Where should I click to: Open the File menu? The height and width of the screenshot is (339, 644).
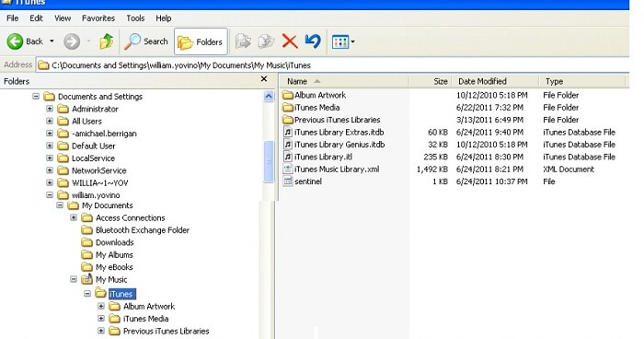12,18
